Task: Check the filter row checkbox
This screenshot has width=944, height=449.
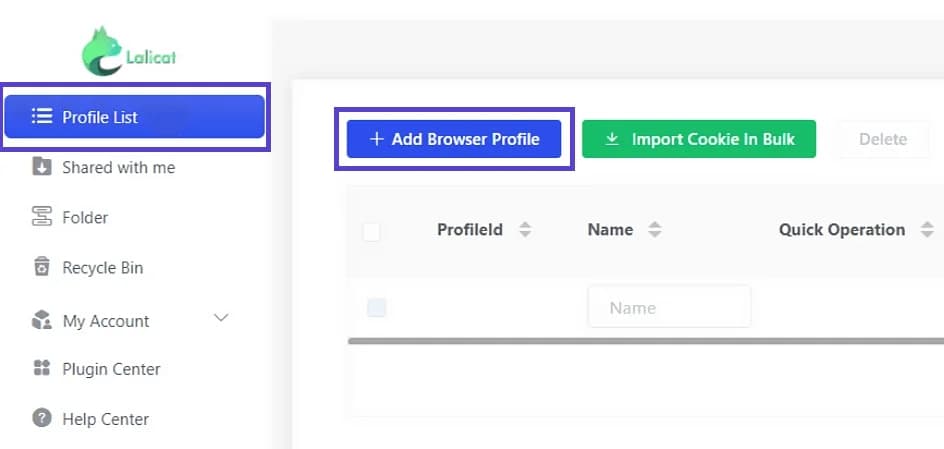Action: coord(376,308)
